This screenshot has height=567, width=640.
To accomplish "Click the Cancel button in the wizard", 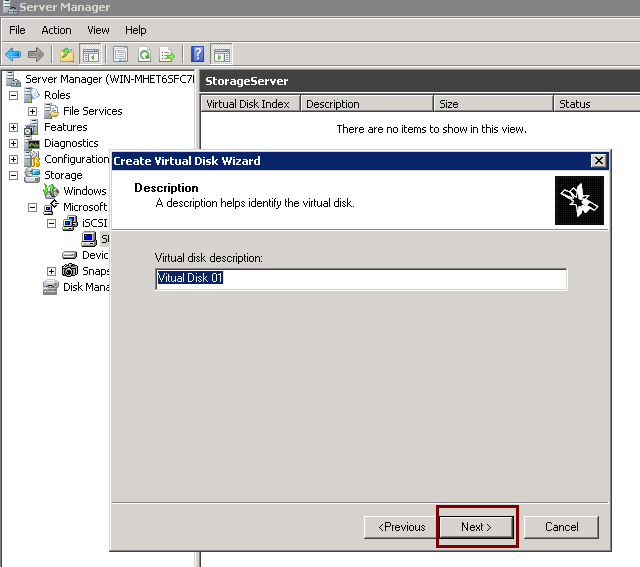I will pos(562,527).
